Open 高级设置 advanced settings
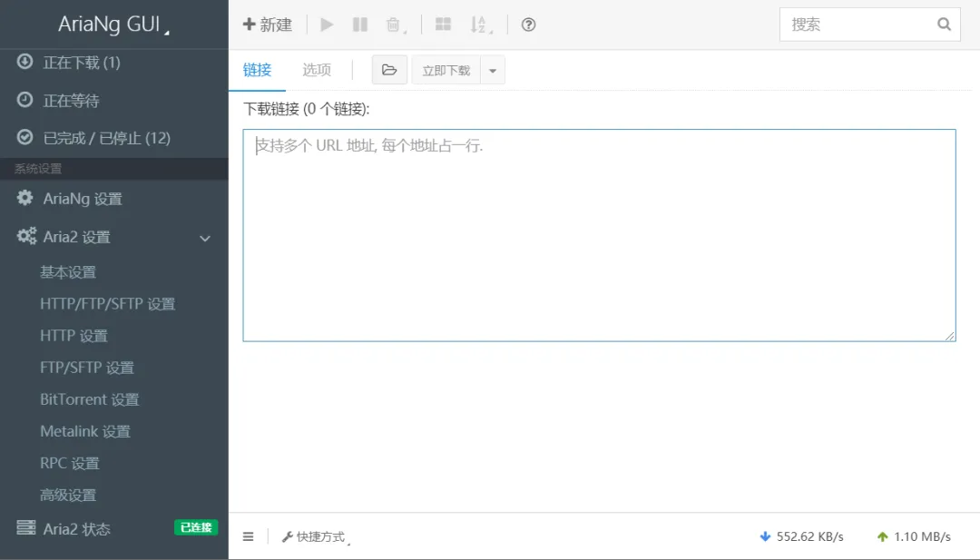980x560 pixels. [x=68, y=495]
